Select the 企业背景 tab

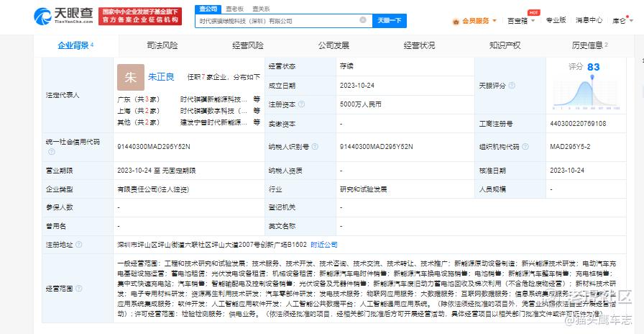point(75,45)
